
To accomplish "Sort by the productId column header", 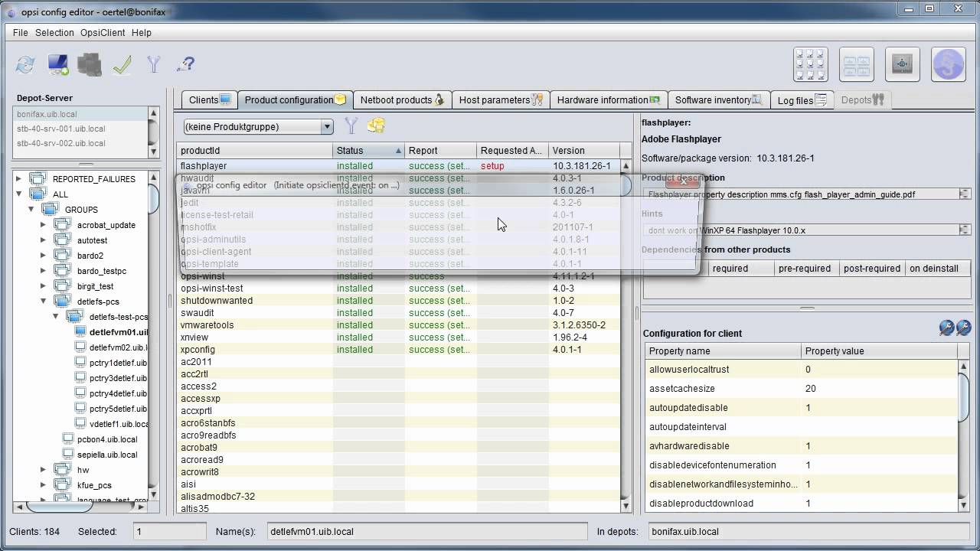I will (255, 151).
